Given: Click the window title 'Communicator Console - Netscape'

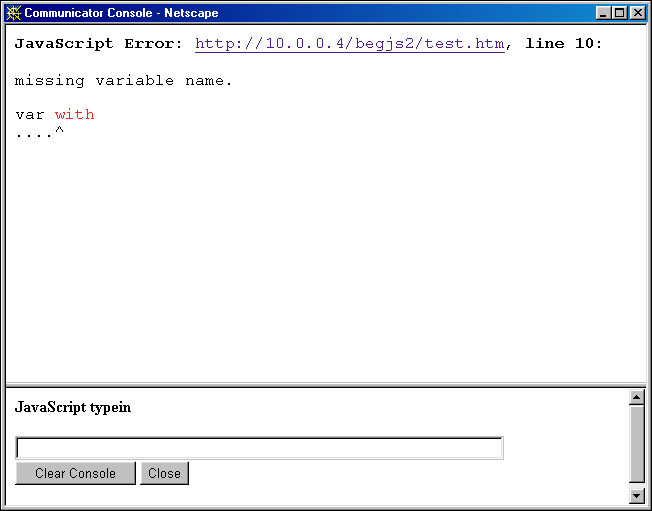Looking at the screenshot, I should 121,13.
